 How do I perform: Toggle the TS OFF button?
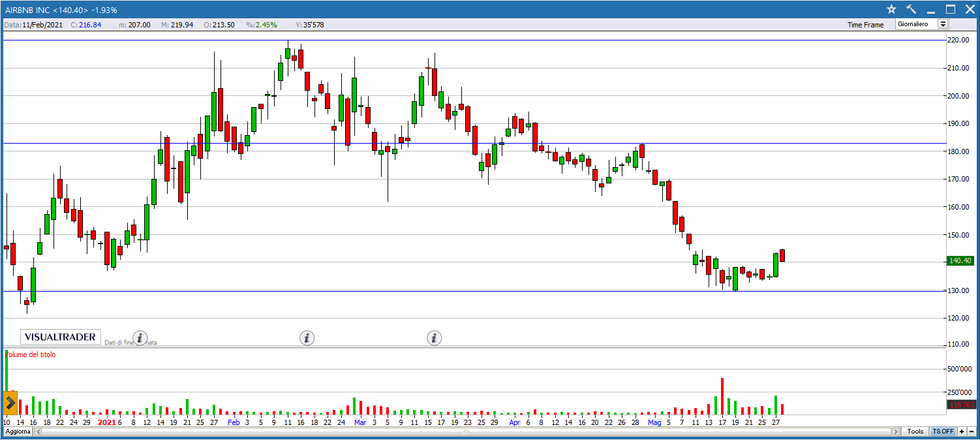click(x=943, y=432)
